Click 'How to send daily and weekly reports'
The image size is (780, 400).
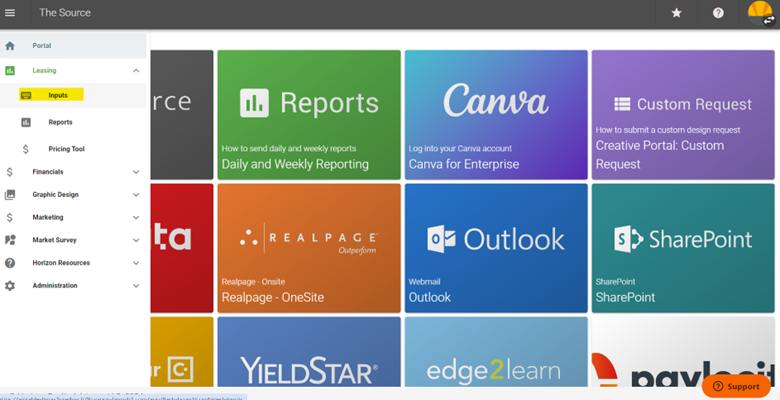coord(289,148)
